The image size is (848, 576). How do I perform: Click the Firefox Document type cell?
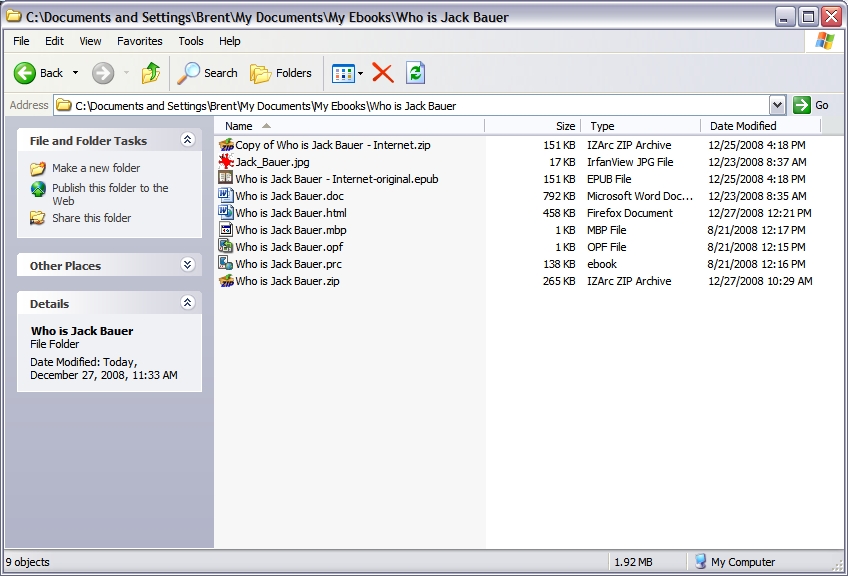click(630, 213)
